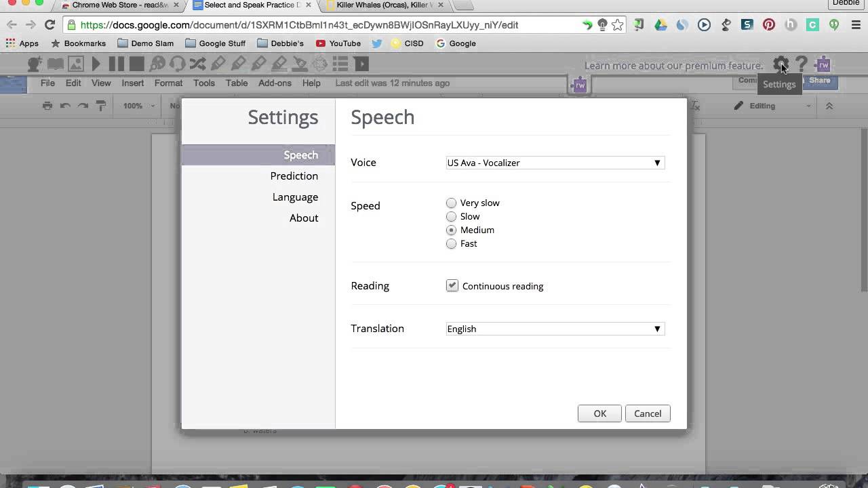Click the Pinterest extension icon
The image size is (868, 488).
(x=769, y=25)
